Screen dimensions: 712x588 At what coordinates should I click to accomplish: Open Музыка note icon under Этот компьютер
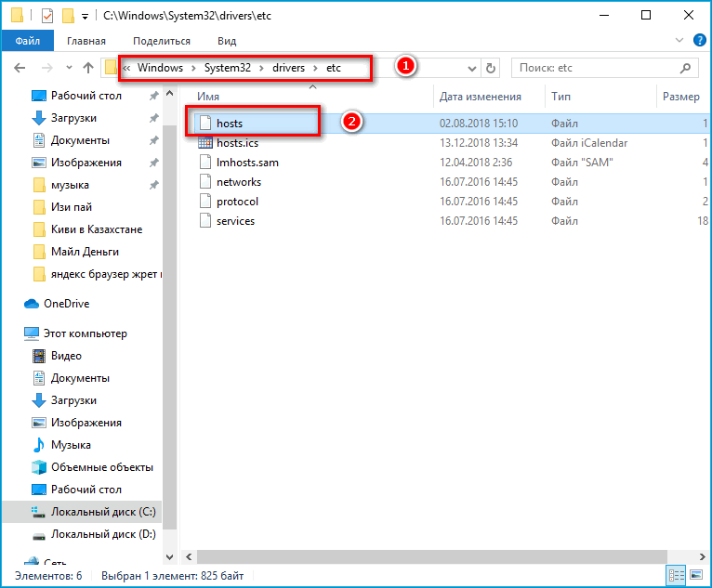[39, 445]
